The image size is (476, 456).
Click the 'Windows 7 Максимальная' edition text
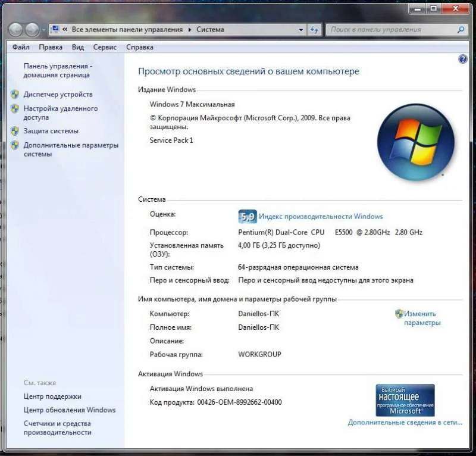pos(192,105)
